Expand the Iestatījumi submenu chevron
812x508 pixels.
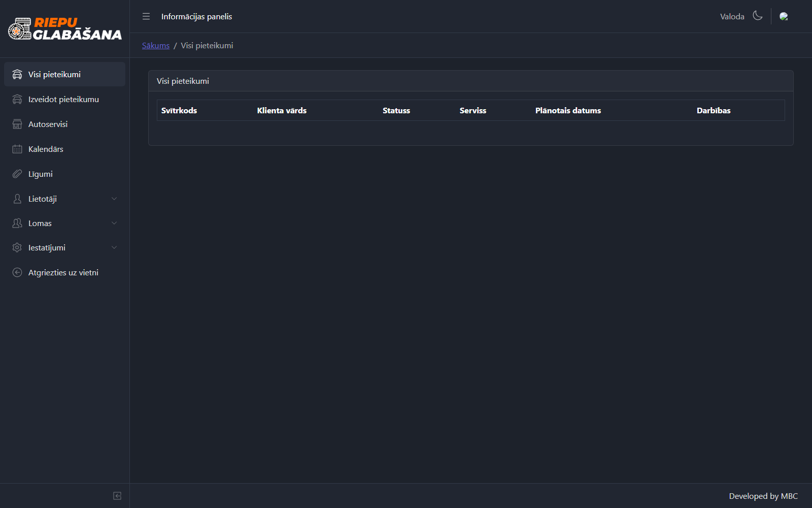tap(114, 247)
